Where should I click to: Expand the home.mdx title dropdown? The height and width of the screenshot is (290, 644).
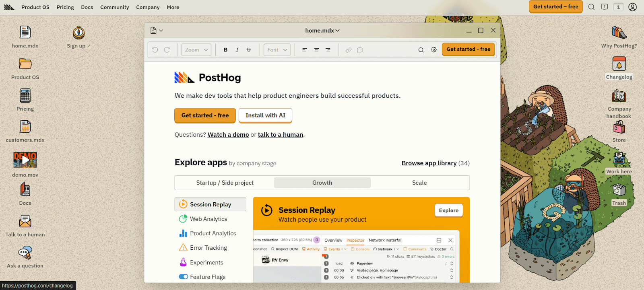322,31
